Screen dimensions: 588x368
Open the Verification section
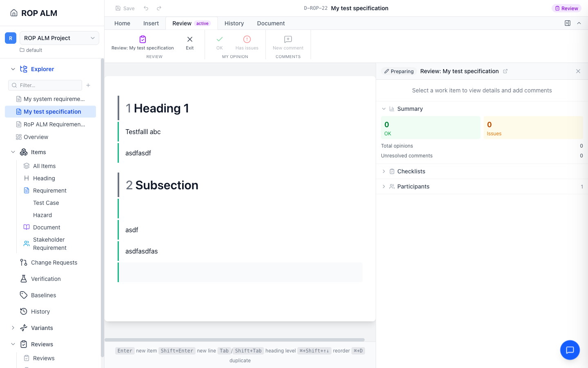46,279
